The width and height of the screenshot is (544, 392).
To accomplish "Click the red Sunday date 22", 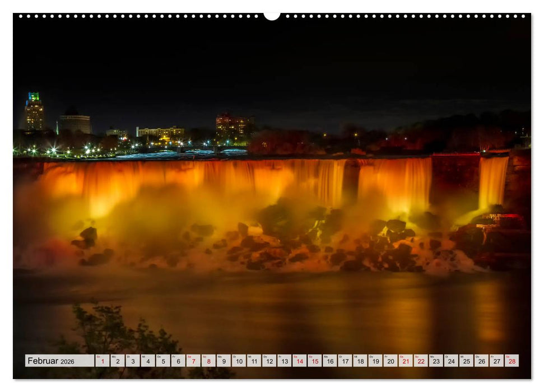I will click(421, 361).
